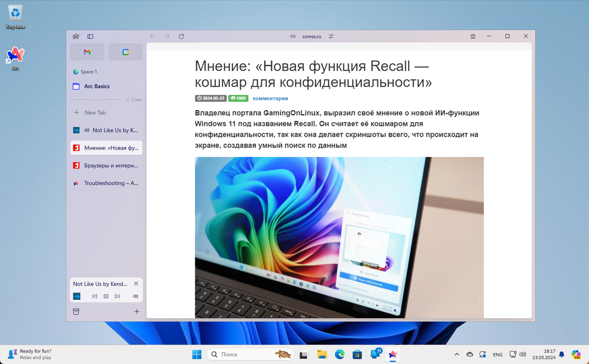Open Ready for fun? widget
The height and width of the screenshot is (364, 589).
(x=30, y=354)
